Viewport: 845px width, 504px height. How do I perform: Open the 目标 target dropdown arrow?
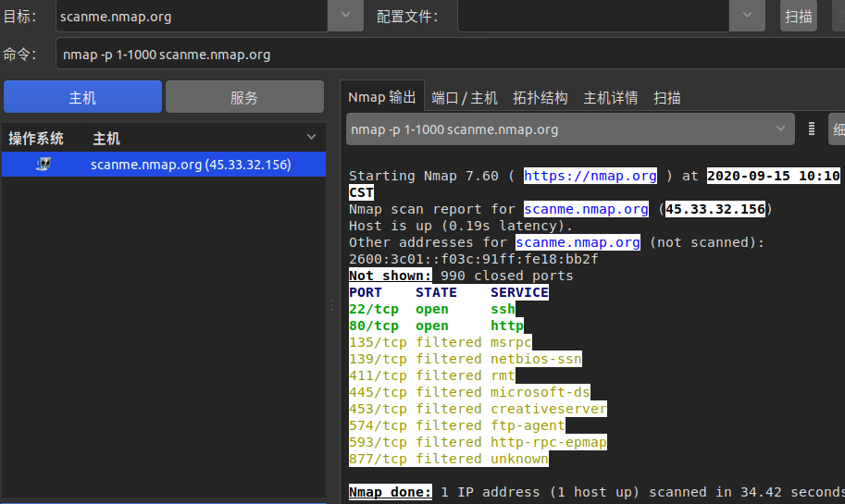pyautogui.click(x=345, y=16)
